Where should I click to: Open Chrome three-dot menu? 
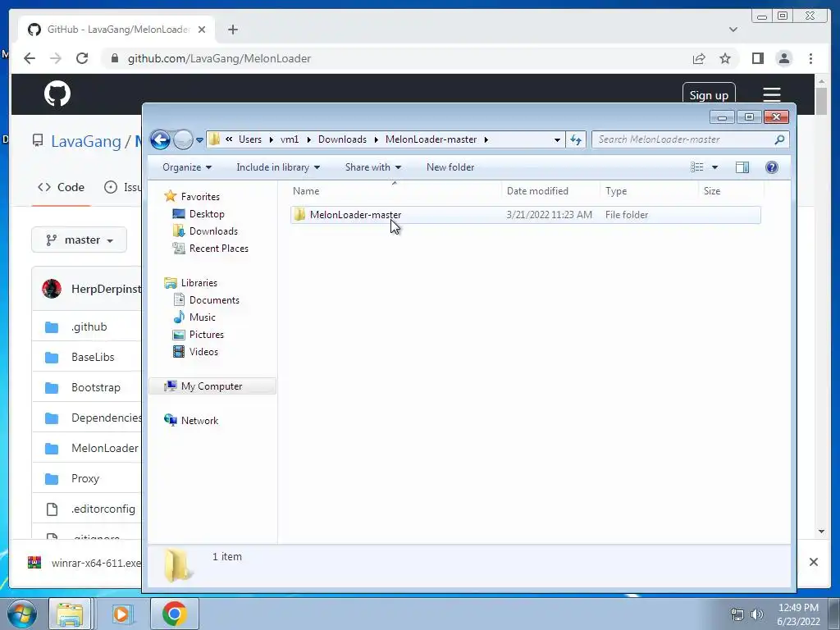coord(810,58)
